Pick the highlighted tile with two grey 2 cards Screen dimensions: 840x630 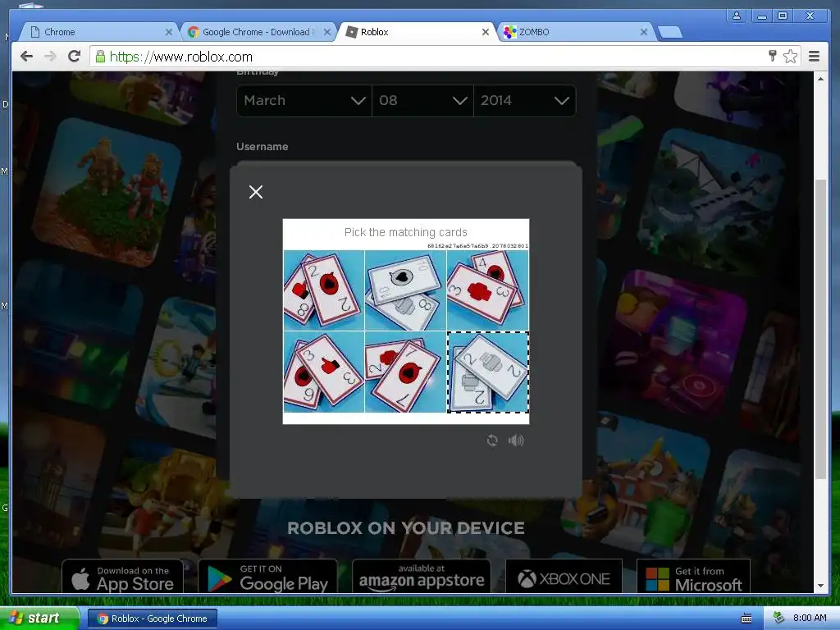pos(488,372)
